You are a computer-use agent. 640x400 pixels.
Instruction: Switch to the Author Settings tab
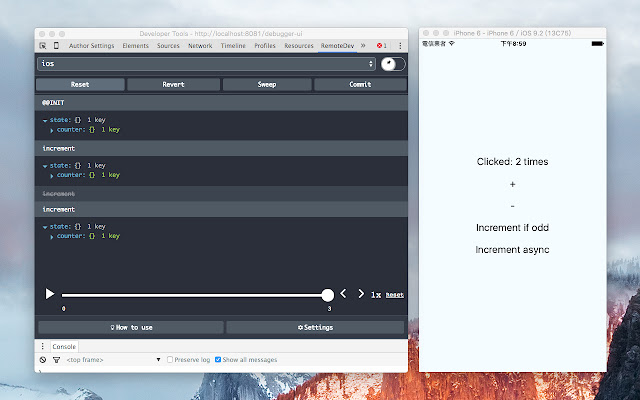91,46
